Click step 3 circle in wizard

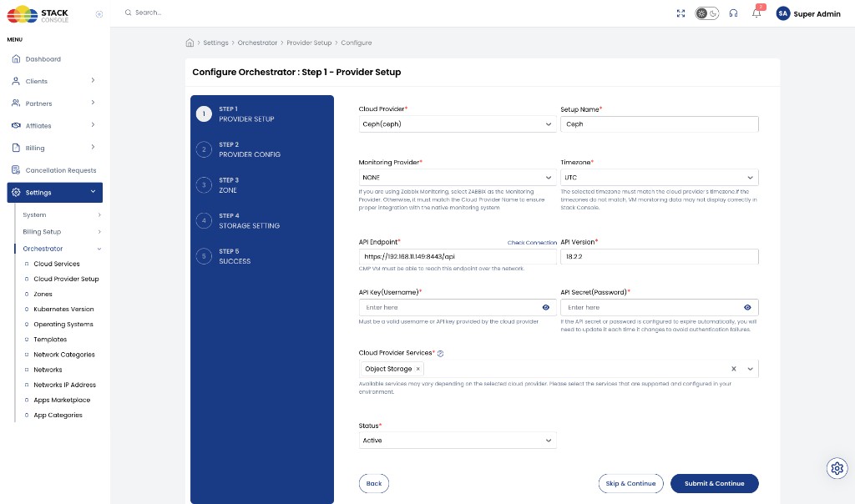pos(204,185)
